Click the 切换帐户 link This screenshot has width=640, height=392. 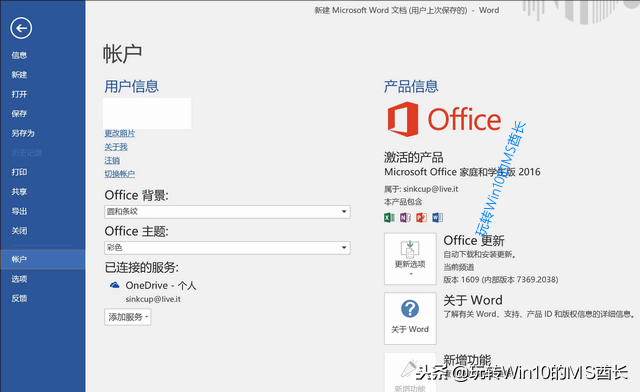pos(120,174)
